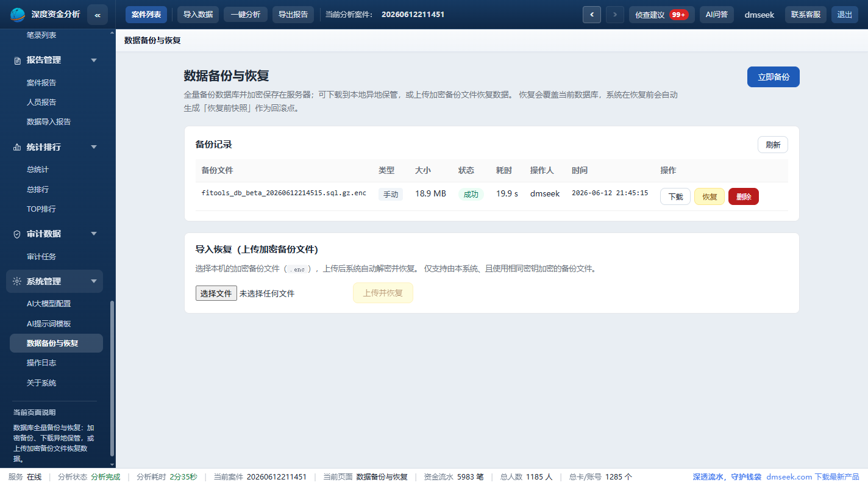This screenshot has width=868, height=485.
Task: Go back with the left arrow button
Action: 592,15
